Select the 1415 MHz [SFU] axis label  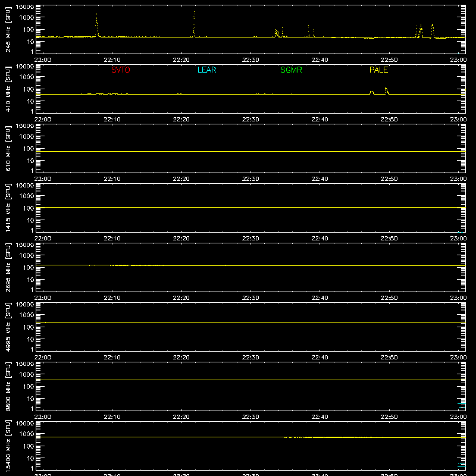tap(8, 208)
